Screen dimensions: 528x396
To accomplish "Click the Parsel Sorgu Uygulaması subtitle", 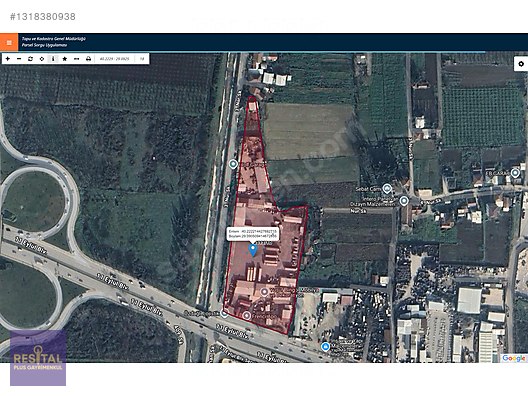I will coord(44,45).
